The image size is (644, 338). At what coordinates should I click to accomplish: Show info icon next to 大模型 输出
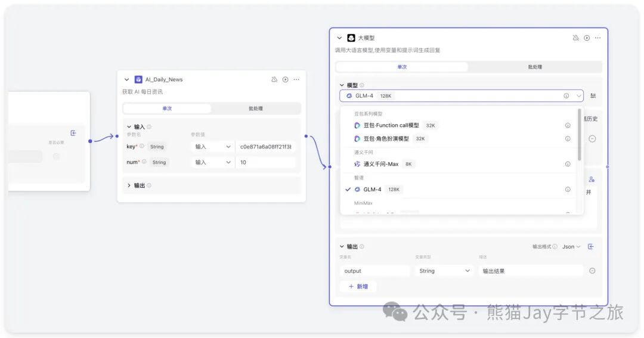click(x=362, y=247)
